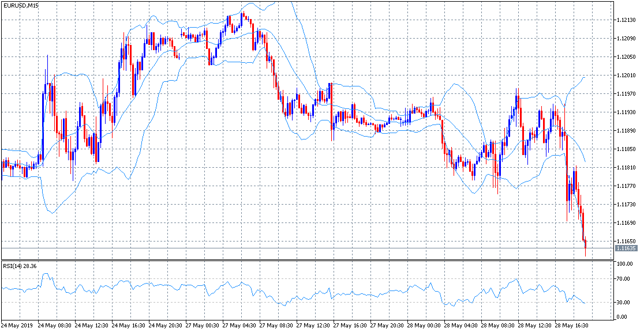
Task: Click the 1.11970 price axis label
Action: pos(627,93)
